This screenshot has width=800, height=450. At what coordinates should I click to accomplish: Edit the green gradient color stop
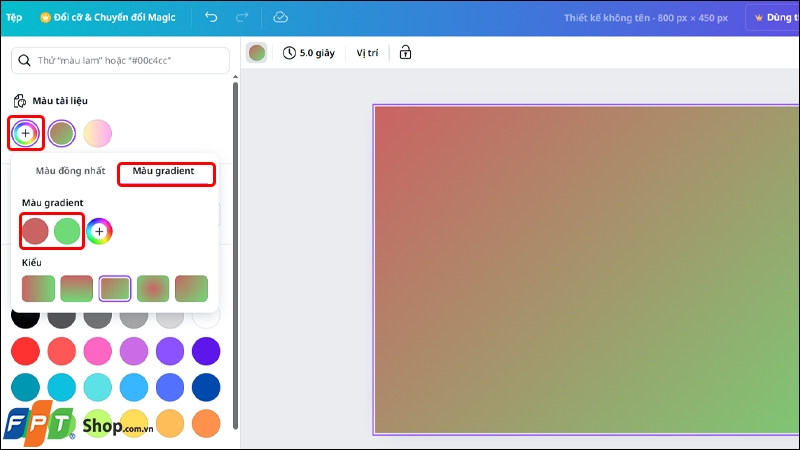click(x=67, y=231)
